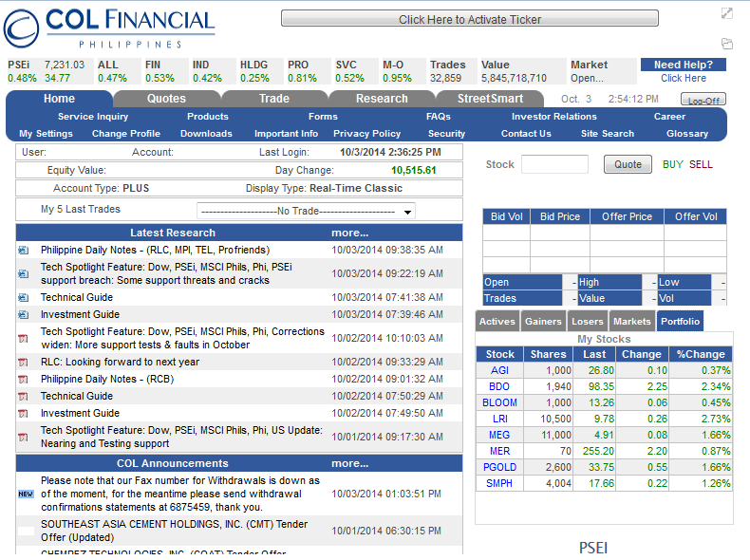This screenshot has width=750, height=560.
Task: Open PDF icon for Corrections widen Tech Spotlight
Action: tap(23, 339)
